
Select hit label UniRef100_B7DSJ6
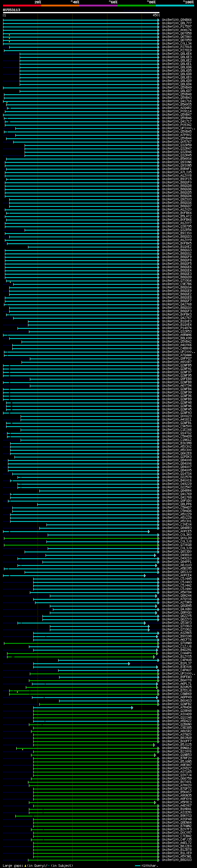[176, 690]
